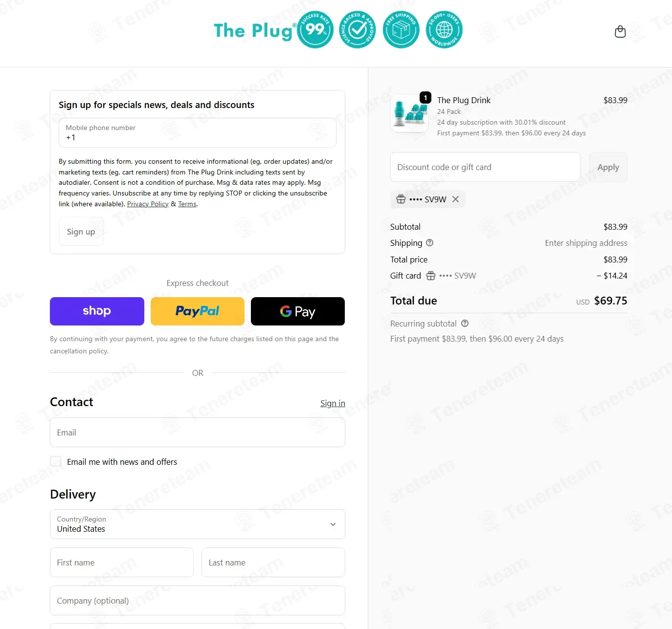Click the worldwide users globe badge
672x629 pixels.
point(444,30)
